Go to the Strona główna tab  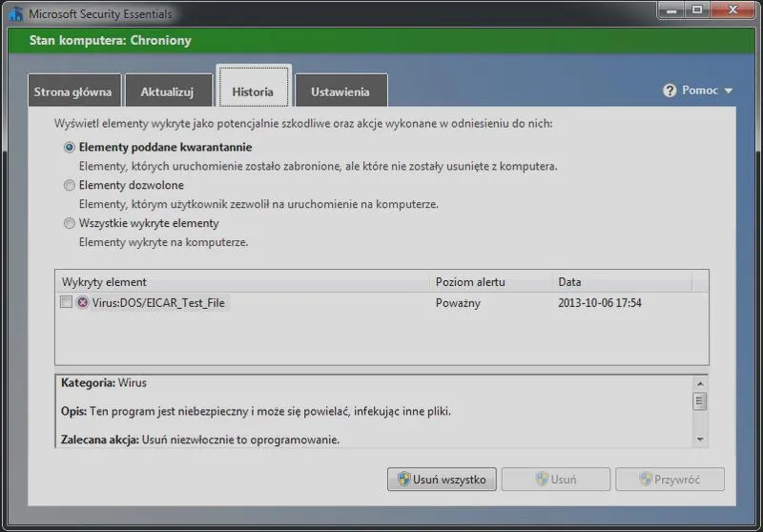click(x=73, y=91)
